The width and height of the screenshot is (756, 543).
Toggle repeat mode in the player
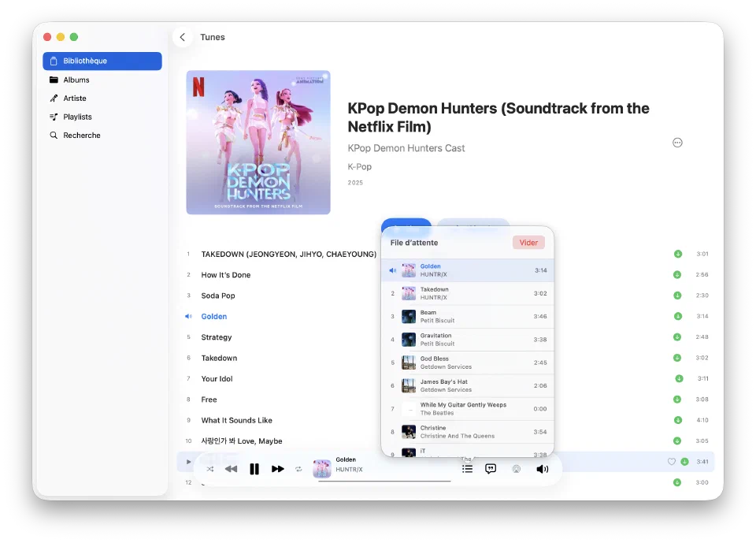(298, 469)
